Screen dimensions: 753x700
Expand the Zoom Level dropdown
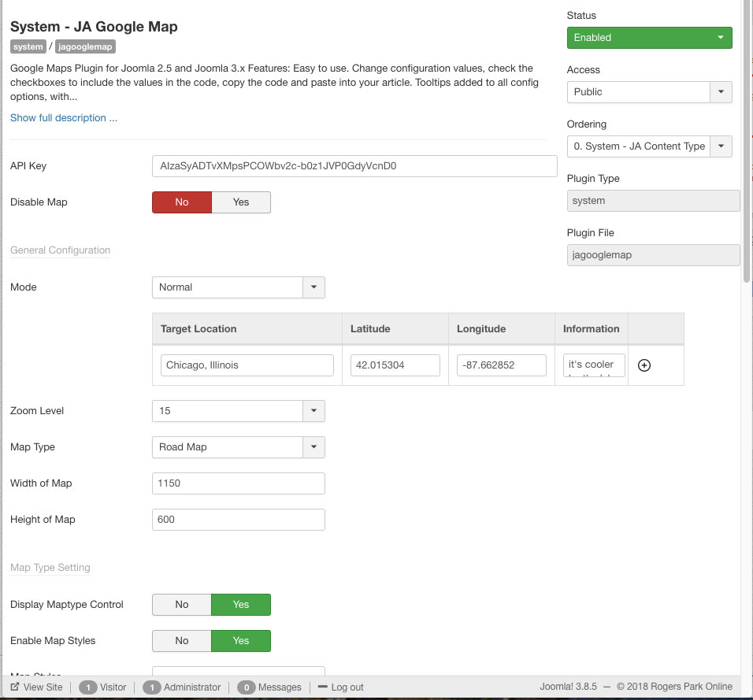pyautogui.click(x=313, y=410)
